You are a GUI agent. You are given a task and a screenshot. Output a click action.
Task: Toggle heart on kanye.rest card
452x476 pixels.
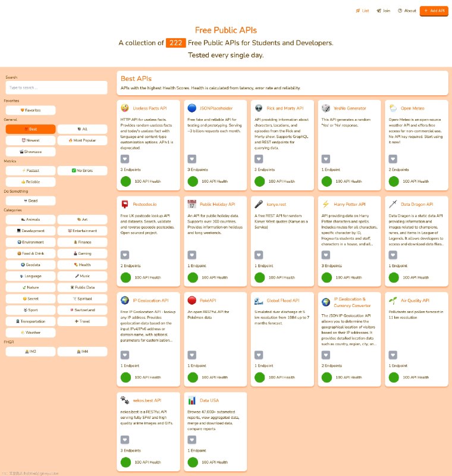click(x=259, y=255)
